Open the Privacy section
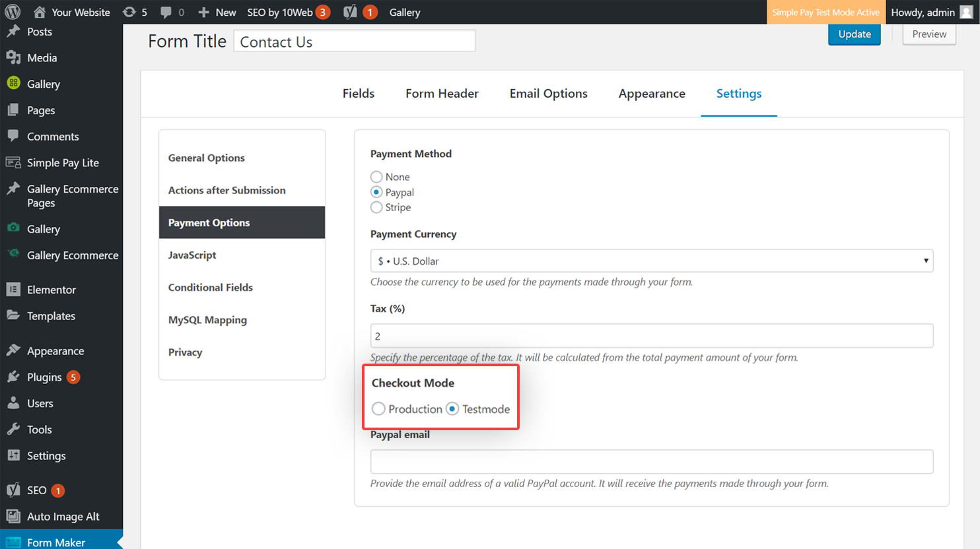This screenshot has height=549, width=980. [x=242, y=352]
